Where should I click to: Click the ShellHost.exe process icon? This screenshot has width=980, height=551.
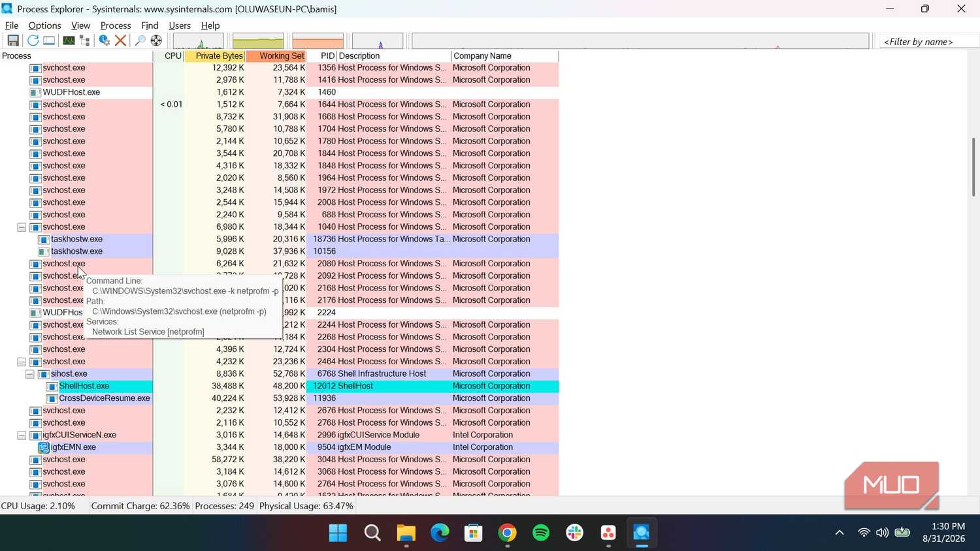tap(52, 386)
